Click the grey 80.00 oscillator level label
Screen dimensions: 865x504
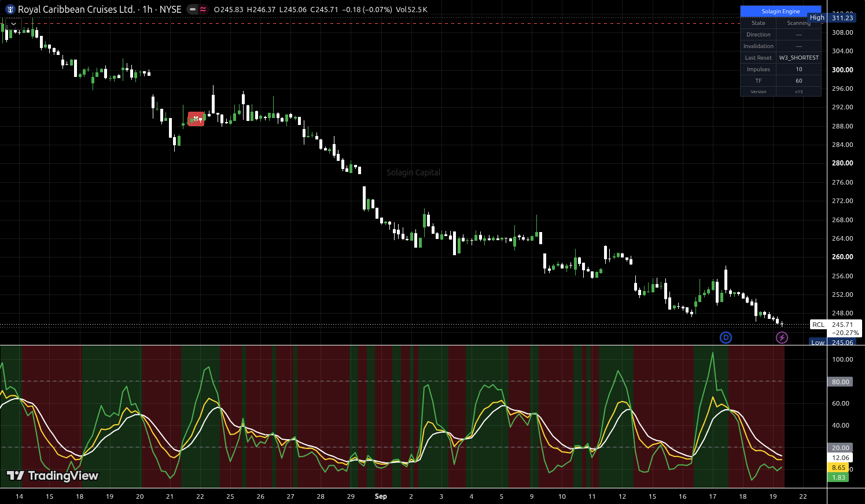(x=840, y=382)
